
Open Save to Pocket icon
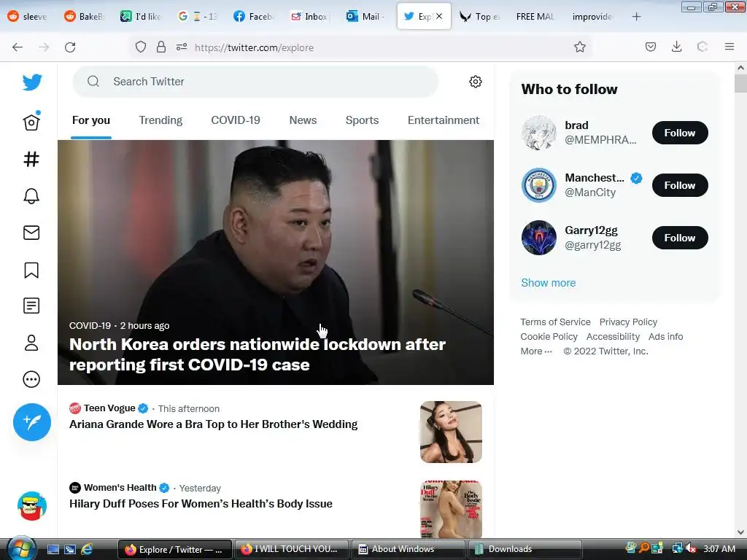[x=651, y=47]
